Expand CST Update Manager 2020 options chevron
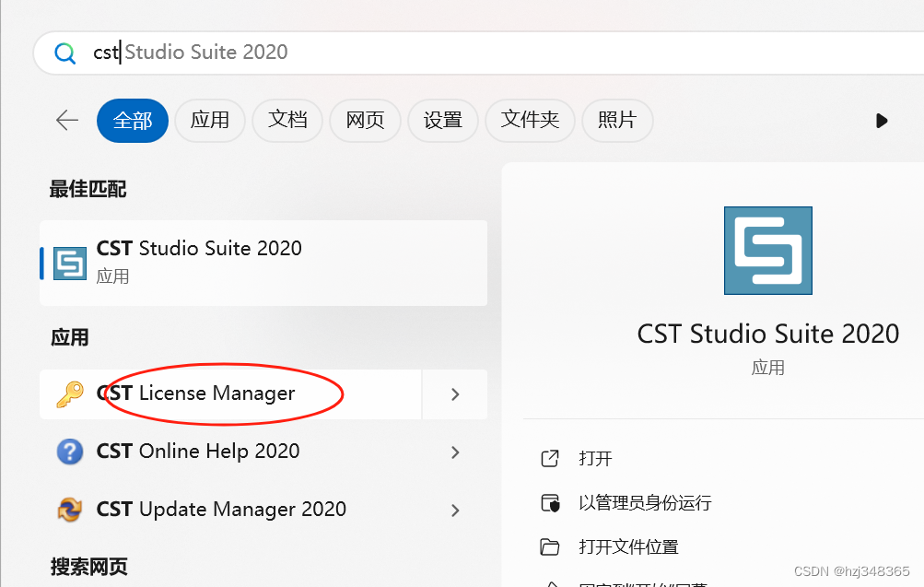The image size is (924, 587). coord(454,509)
